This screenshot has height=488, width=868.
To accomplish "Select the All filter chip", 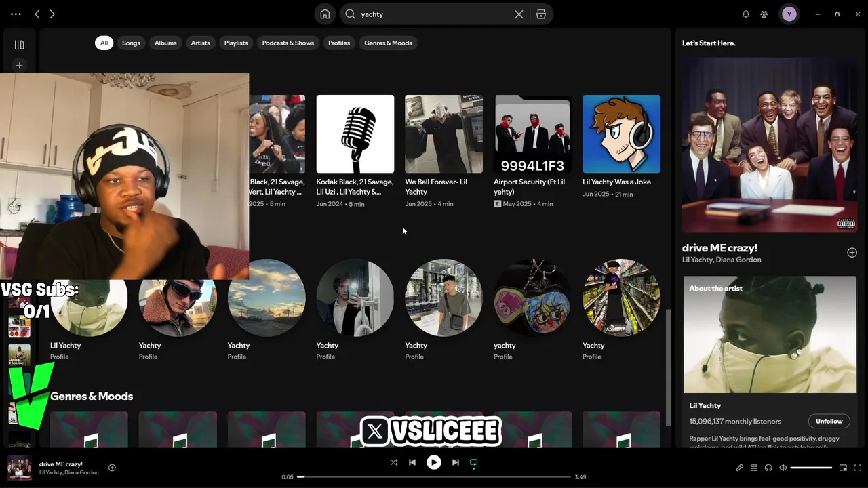I will (104, 43).
